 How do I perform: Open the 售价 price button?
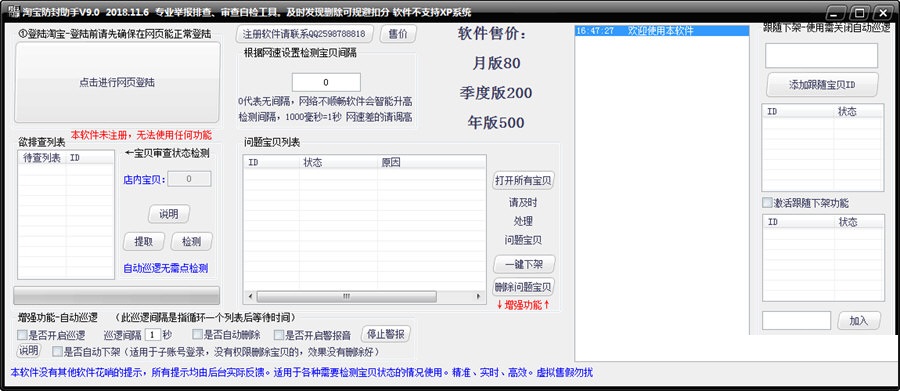coord(398,34)
